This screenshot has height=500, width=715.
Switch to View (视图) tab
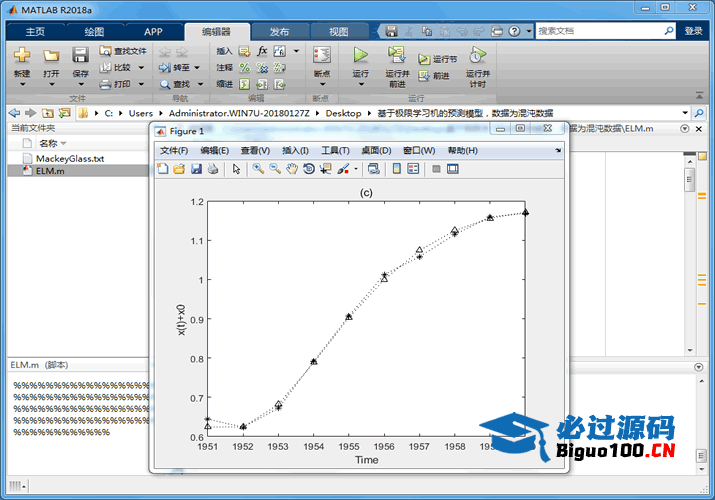coord(338,31)
